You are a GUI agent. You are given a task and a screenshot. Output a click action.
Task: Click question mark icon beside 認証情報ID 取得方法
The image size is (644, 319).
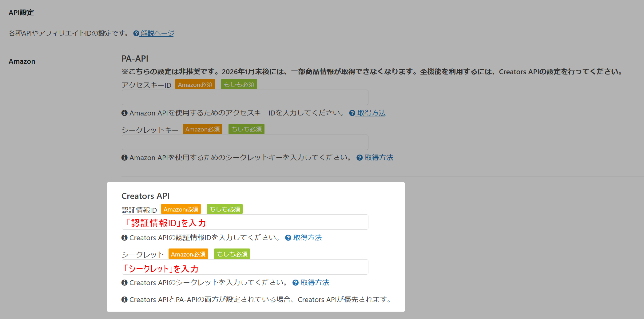(x=288, y=238)
